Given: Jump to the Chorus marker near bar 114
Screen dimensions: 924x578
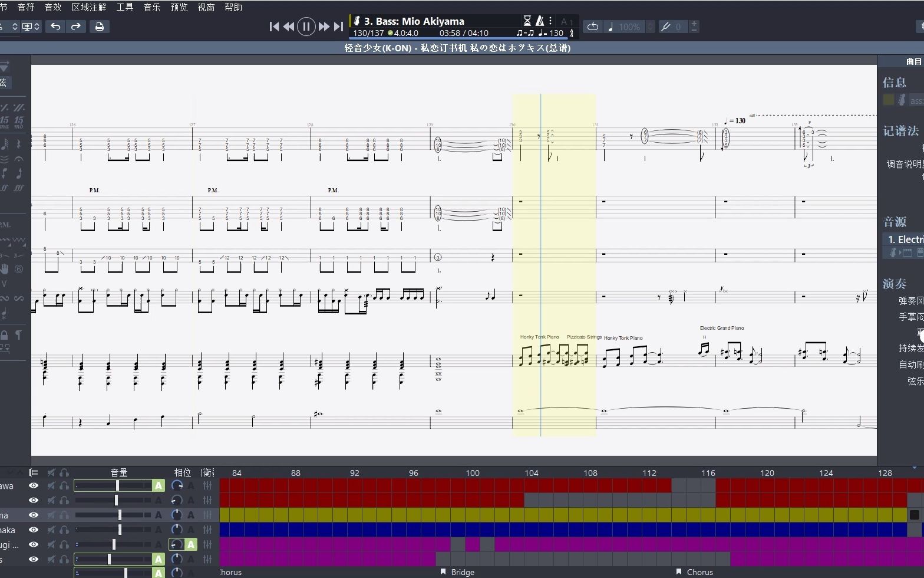Looking at the screenshot, I should click(x=695, y=572).
